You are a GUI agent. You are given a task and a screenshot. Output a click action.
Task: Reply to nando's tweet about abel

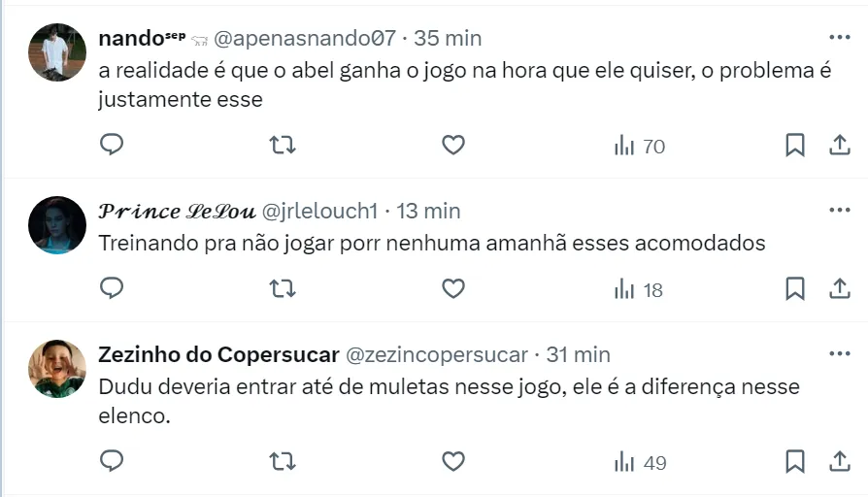(112, 146)
